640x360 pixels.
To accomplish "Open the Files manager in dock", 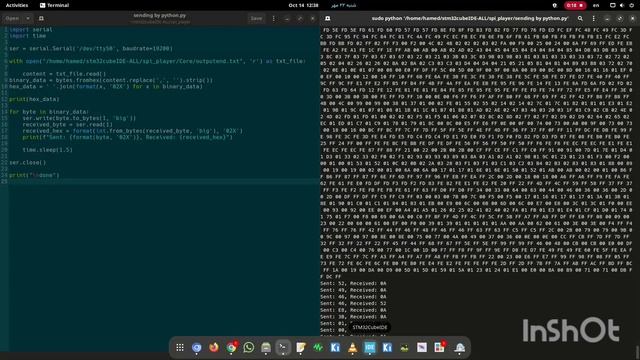I will coord(266,347).
